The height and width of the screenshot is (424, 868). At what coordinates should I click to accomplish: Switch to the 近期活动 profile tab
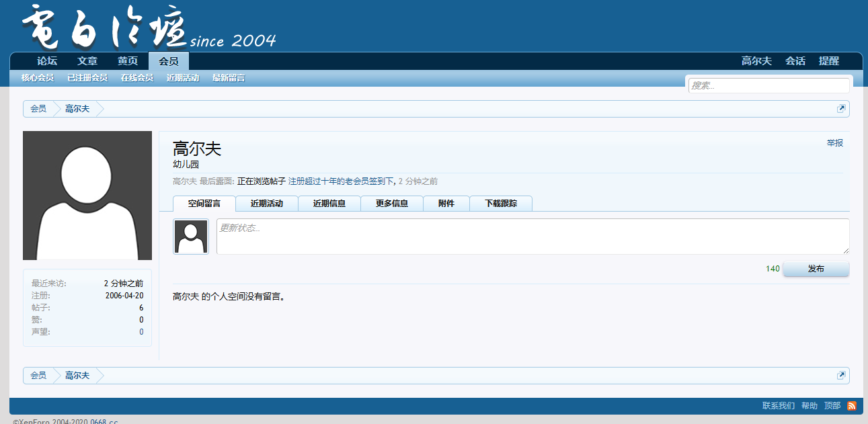click(267, 204)
